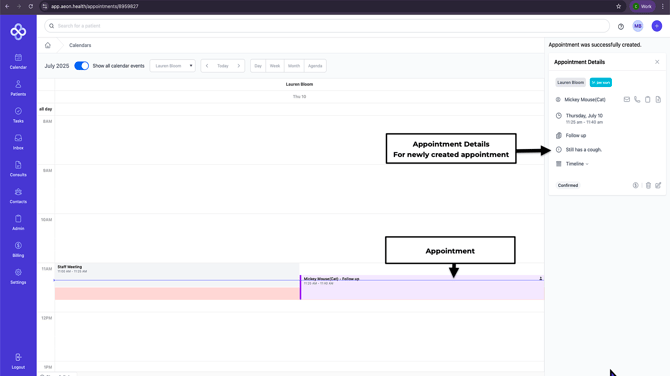The height and width of the screenshot is (376, 670).
Task: Click 'Still has a cough.' note text
Action: point(584,150)
